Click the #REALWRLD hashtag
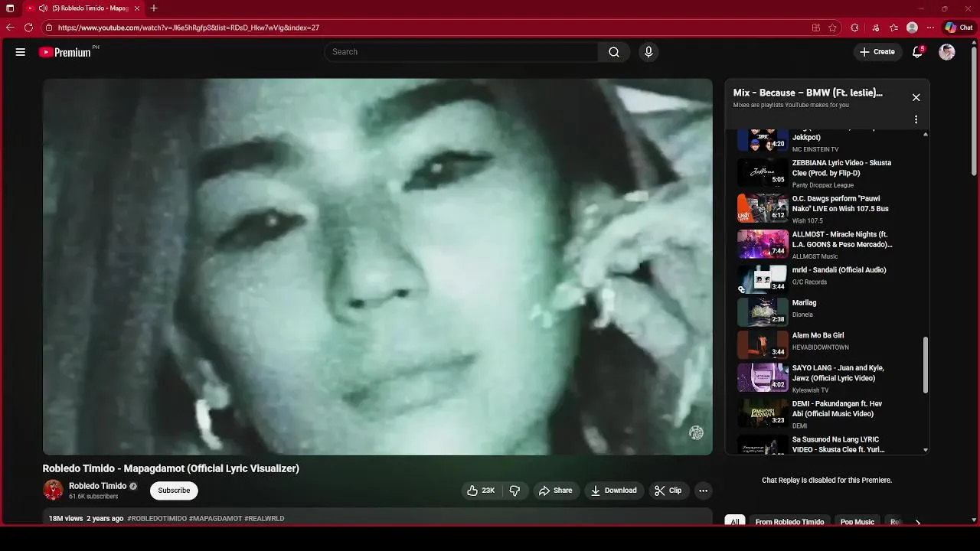980x551 pixels. (264, 519)
